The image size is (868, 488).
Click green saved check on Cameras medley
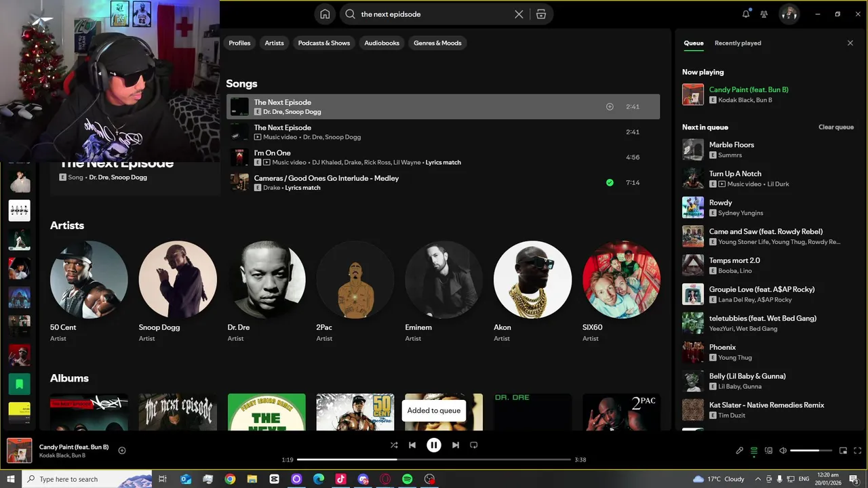click(x=610, y=182)
